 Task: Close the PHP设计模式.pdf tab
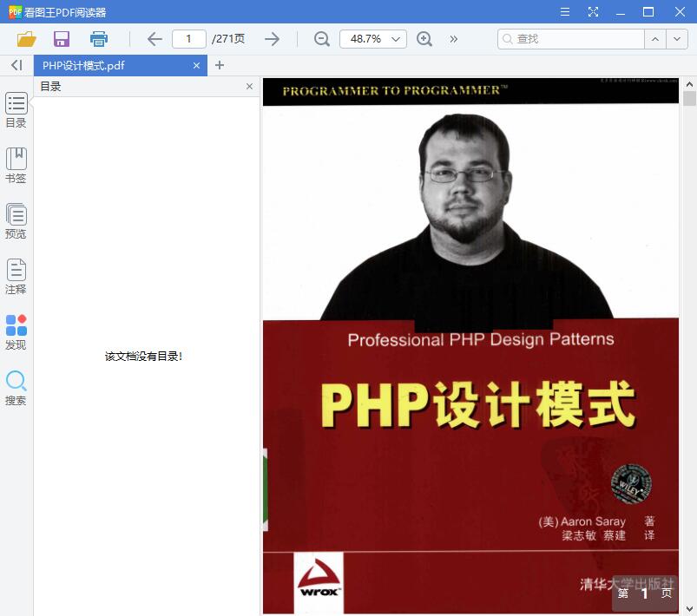pyautogui.click(x=196, y=66)
